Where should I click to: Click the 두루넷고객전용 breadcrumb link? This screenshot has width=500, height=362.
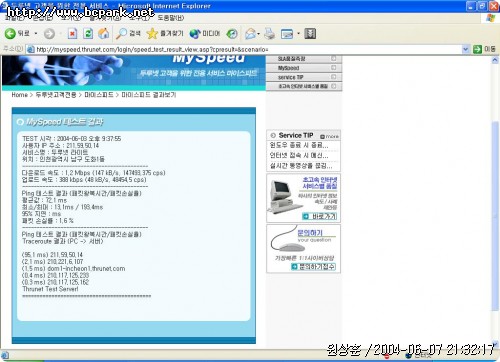(x=56, y=95)
